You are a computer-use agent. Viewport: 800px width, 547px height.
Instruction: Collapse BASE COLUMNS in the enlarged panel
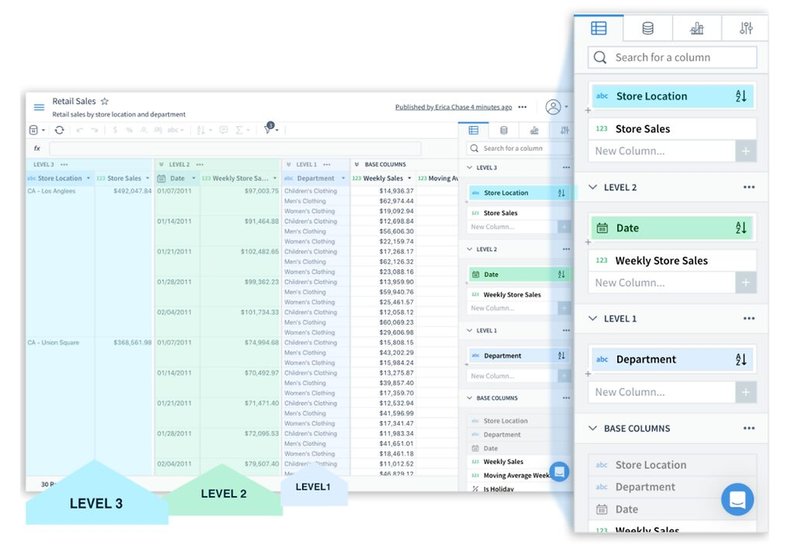pos(592,428)
